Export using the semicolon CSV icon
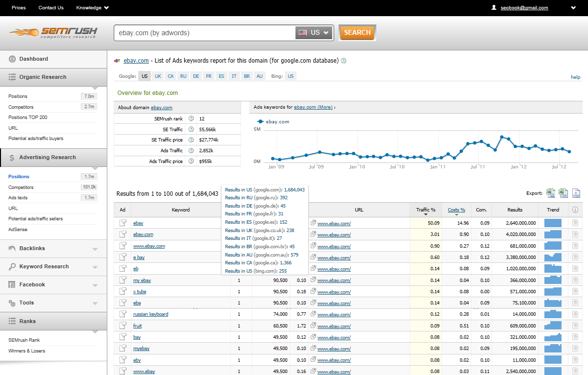This screenshot has width=588, height=375. pos(576,193)
